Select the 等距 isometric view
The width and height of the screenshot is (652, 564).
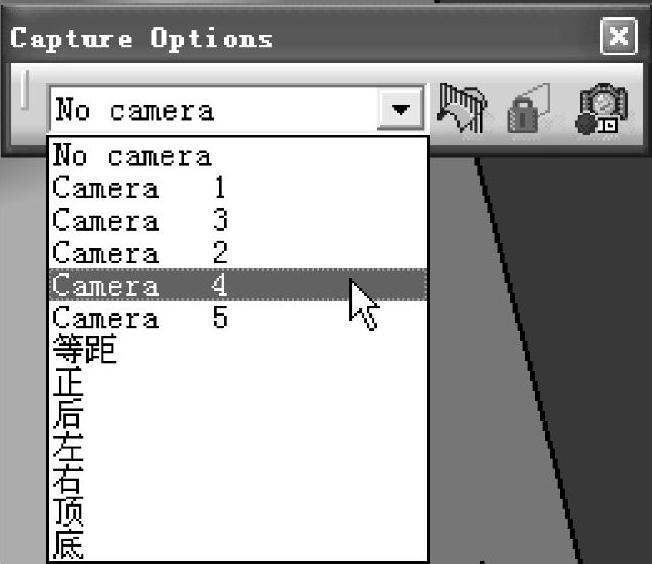(239, 350)
